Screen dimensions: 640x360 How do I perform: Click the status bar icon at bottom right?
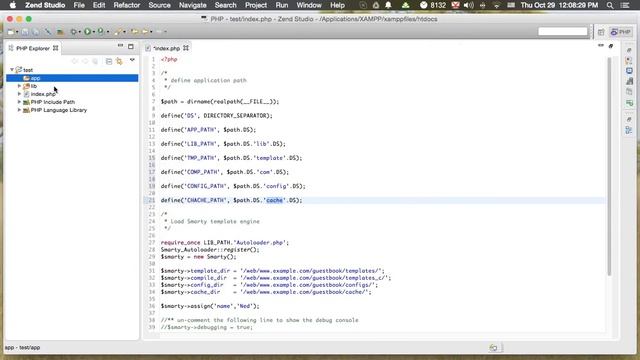coord(493,348)
